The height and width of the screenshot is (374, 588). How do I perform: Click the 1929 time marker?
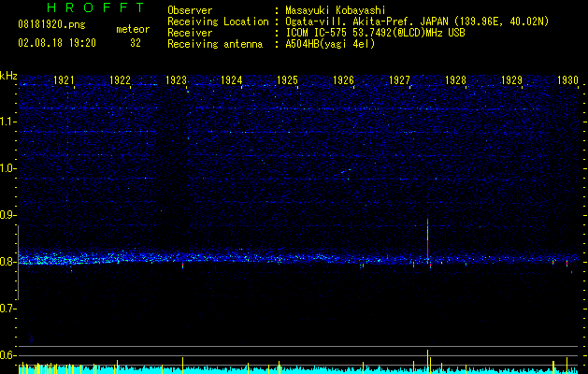coord(511,79)
